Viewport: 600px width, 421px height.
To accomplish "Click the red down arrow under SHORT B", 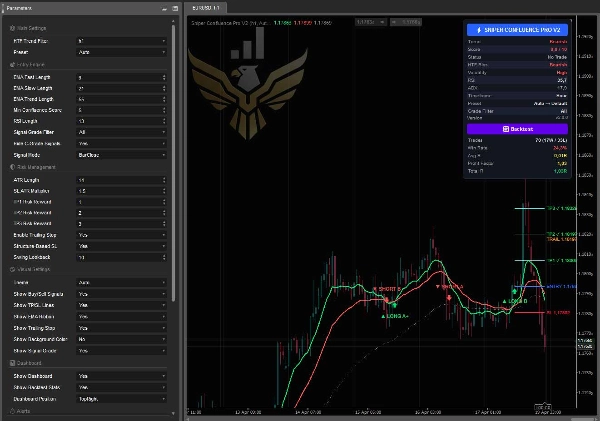I will tap(386, 299).
